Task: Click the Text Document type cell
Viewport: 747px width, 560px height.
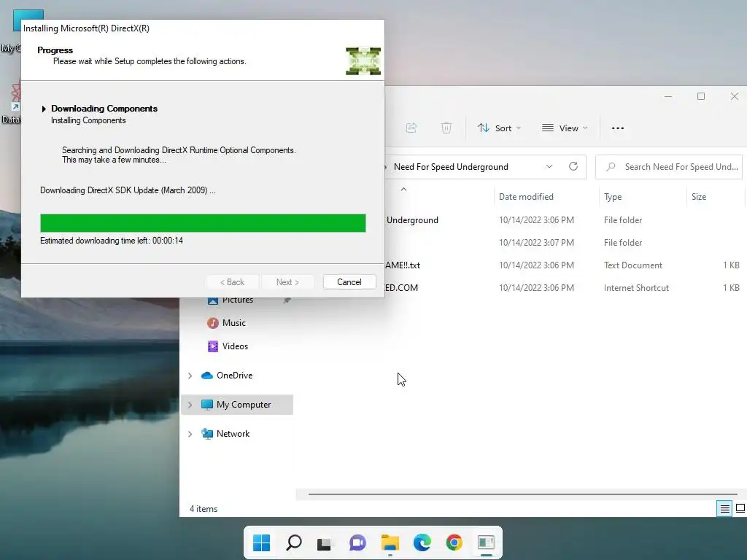Action: coord(632,265)
